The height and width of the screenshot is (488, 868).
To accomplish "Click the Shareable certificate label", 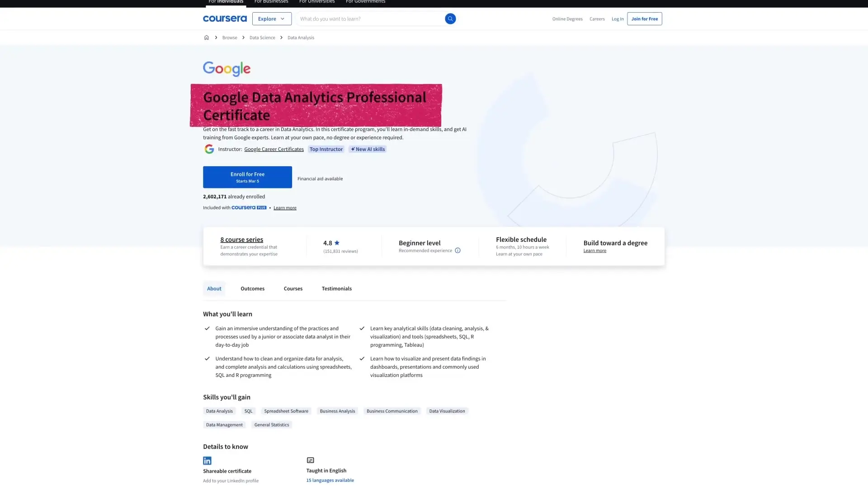I will point(227,471).
